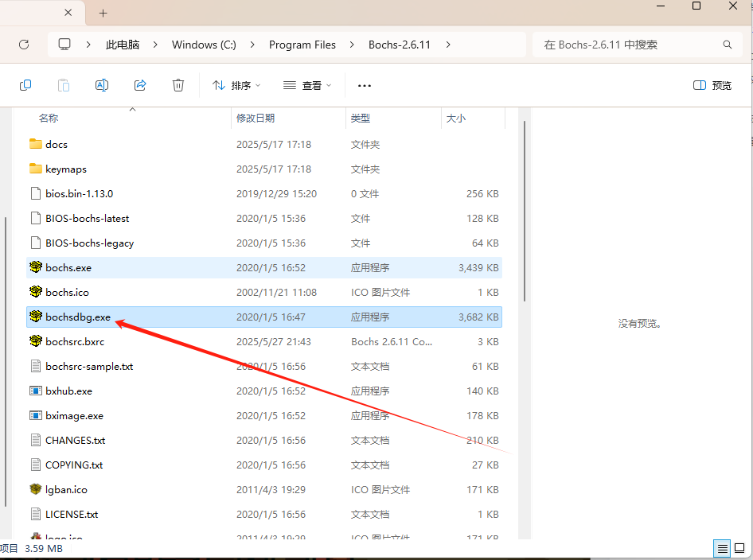Expand the chevron after Bochs-2.6.11
The height and width of the screenshot is (560, 753).
coord(448,45)
